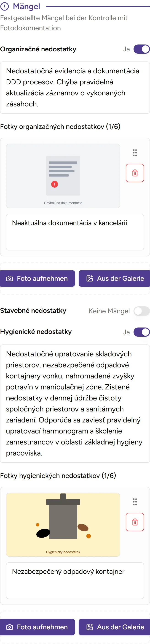Viewport: 150px width, 644px height.
Task: Enable the 'Stavebné nedostatky' toggle
Action: pyautogui.click(x=141, y=311)
